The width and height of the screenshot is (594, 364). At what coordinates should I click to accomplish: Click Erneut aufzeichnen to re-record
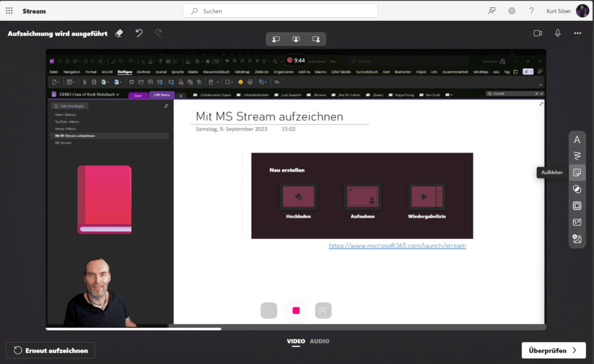(51, 351)
